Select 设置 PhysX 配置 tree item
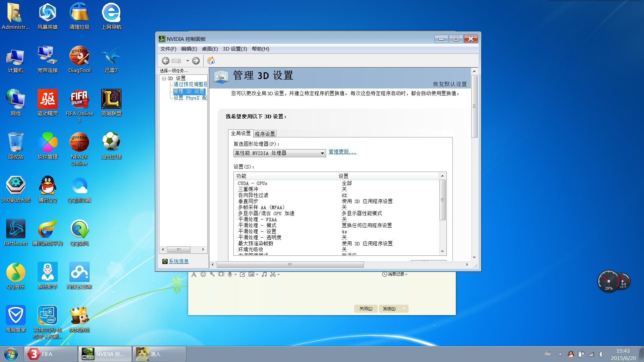The width and height of the screenshot is (644, 362). tap(190, 98)
